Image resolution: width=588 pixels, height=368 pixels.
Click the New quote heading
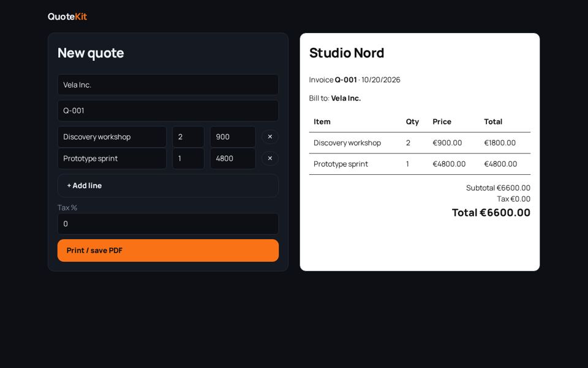91,53
